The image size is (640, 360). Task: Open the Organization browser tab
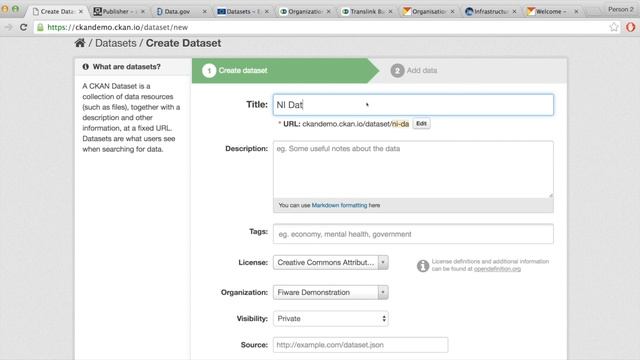coord(304,11)
